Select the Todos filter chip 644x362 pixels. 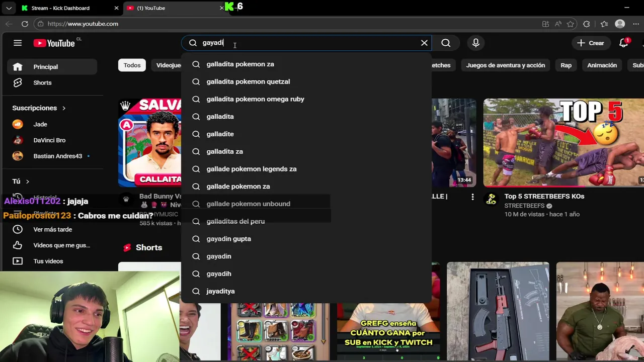[132, 65]
